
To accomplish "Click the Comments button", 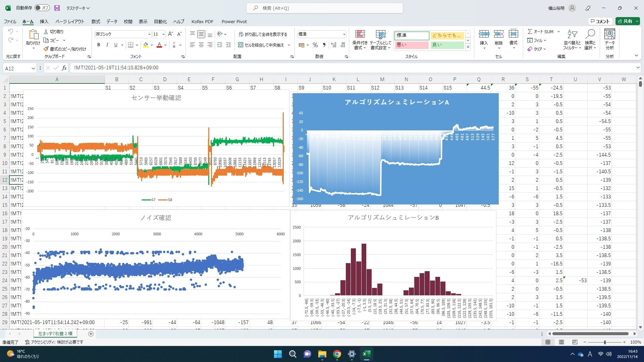I will (600, 21).
